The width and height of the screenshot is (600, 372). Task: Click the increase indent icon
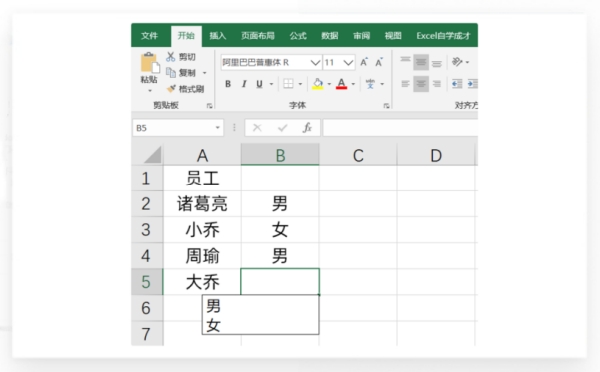[x=473, y=84]
